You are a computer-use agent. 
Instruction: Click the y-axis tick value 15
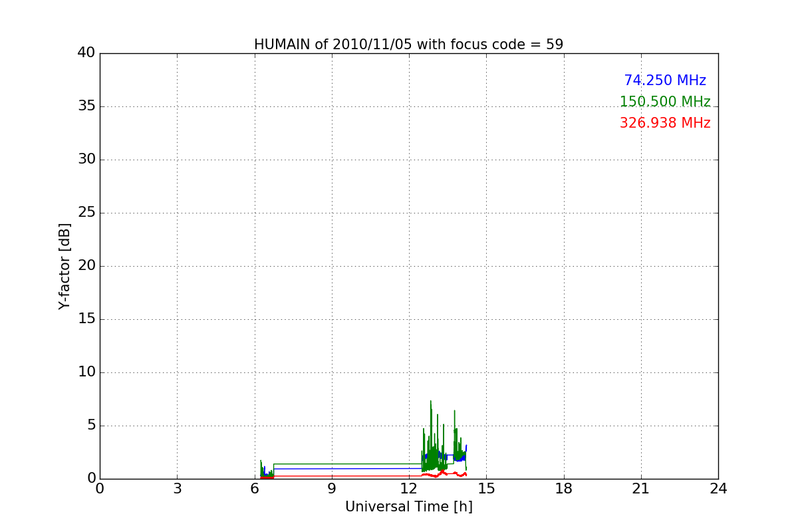click(x=86, y=319)
